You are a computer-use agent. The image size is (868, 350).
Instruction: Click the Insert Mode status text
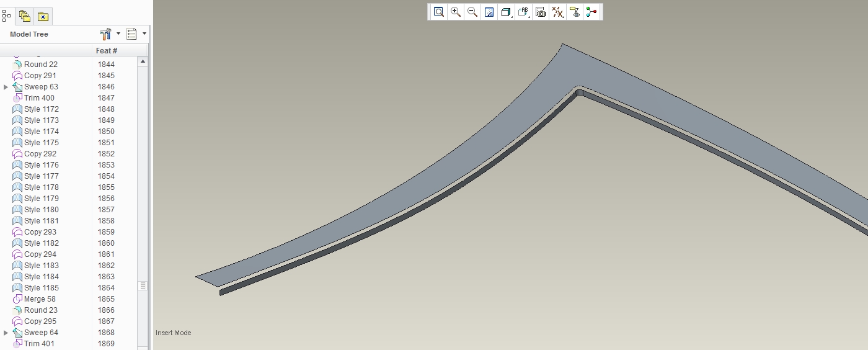coord(174,333)
